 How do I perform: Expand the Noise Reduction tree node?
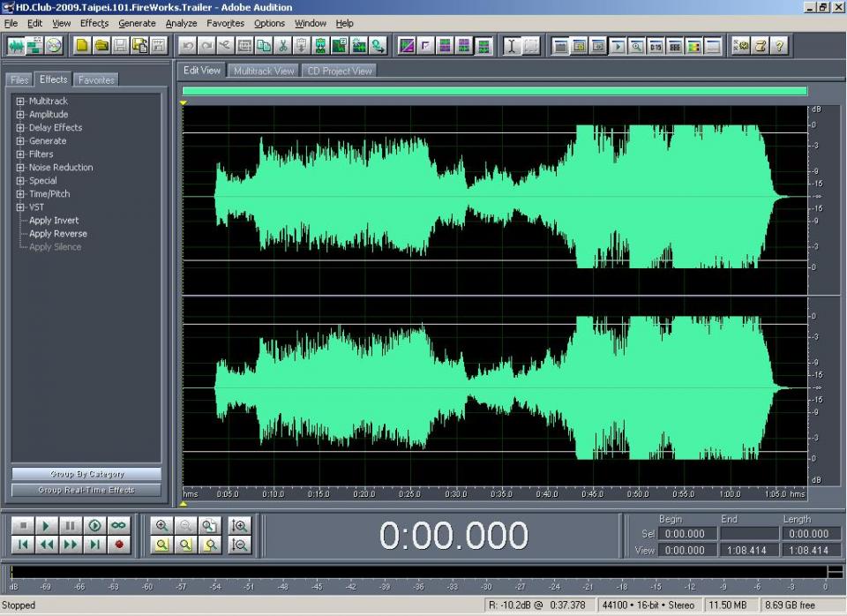(20, 168)
